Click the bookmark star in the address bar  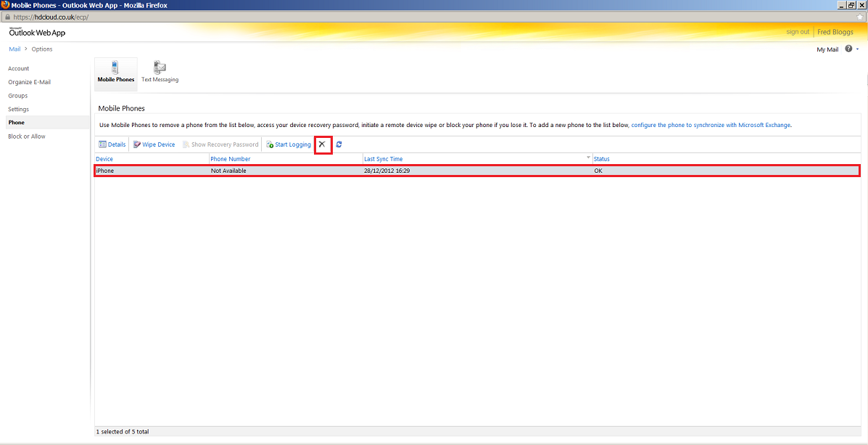(x=860, y=17)
